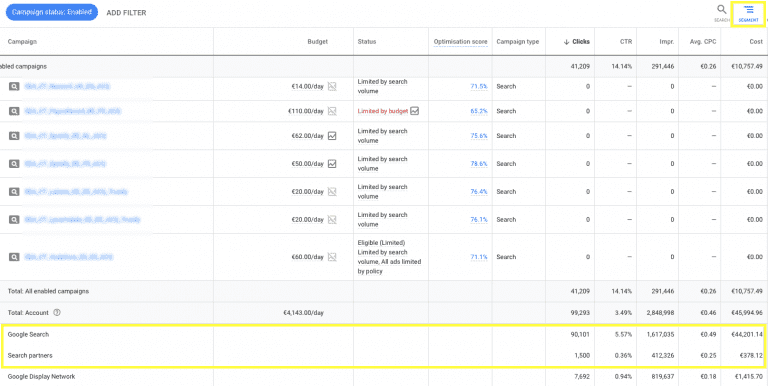
Task: Open the 76.4% optimisation score
Action: tap(479, 192)
